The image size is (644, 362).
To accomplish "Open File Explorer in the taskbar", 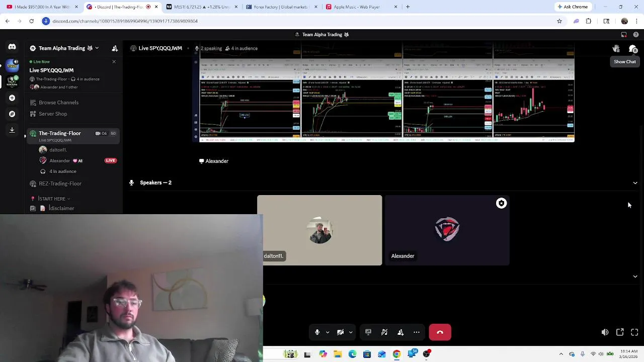I will coord(338,354).
